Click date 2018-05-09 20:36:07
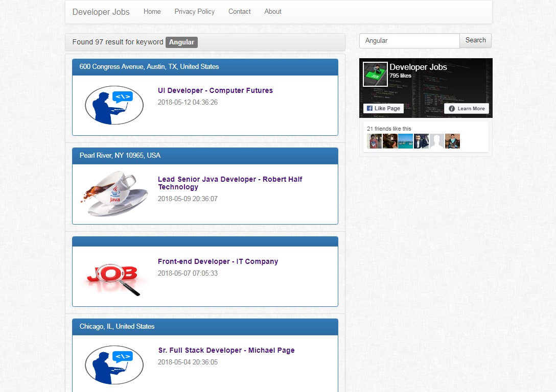 point(188,199)
